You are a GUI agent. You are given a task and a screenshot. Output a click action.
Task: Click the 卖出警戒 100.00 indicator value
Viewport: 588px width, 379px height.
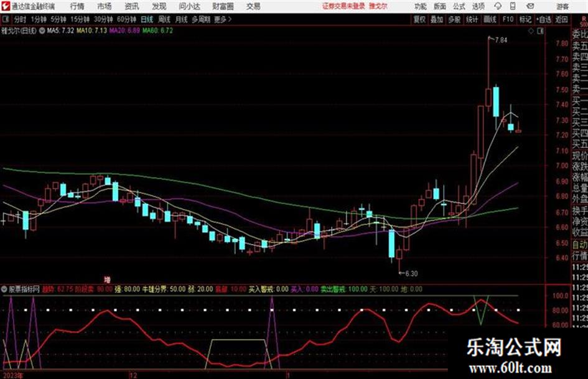344,289
